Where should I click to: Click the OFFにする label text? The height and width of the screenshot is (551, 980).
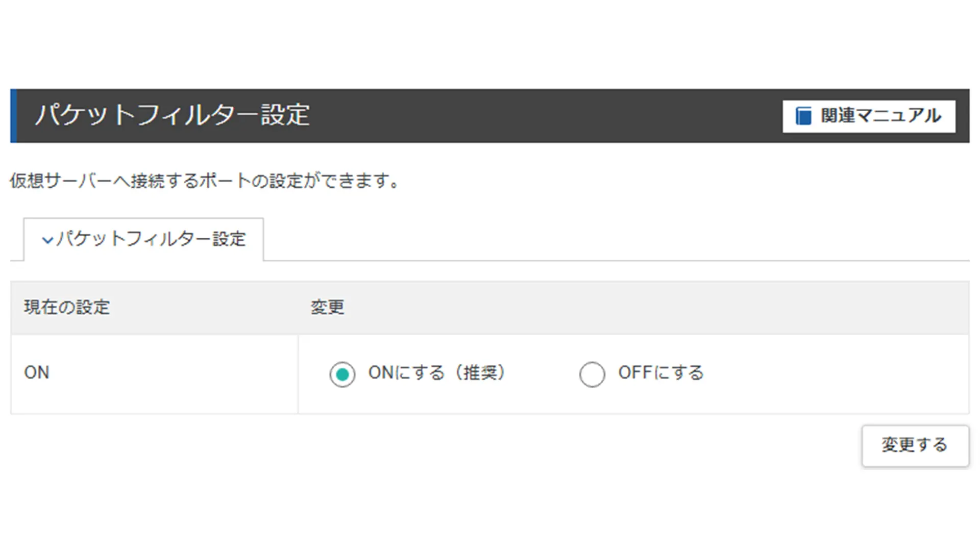coord(661,372)
